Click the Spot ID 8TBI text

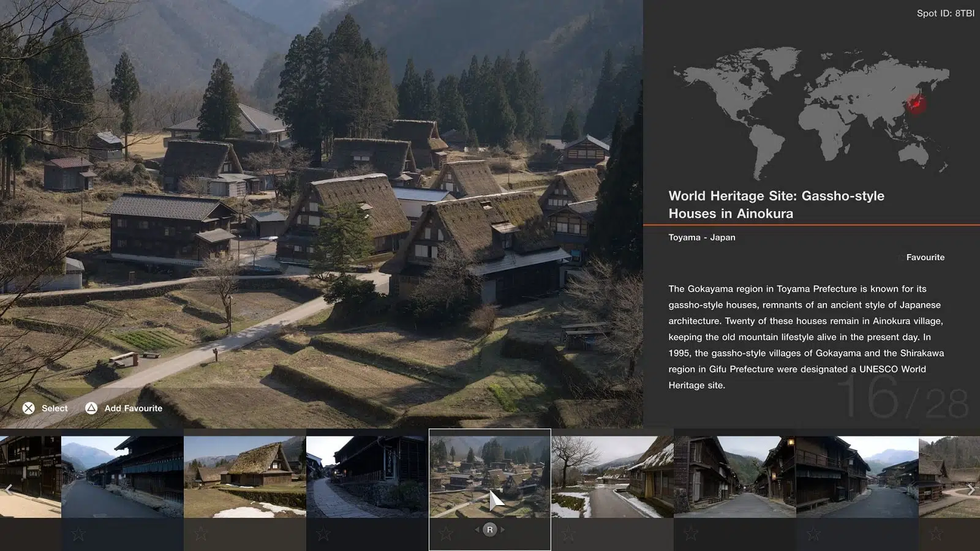[945, 13]
